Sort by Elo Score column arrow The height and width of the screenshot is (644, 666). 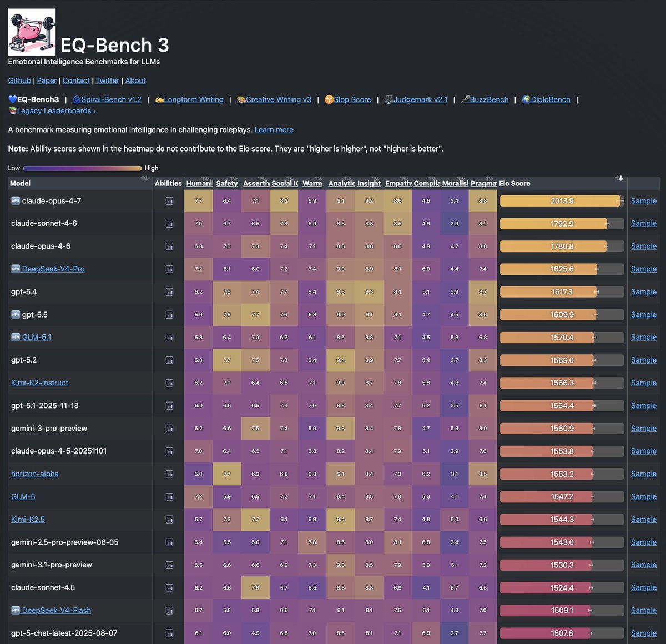coord(620,179)
